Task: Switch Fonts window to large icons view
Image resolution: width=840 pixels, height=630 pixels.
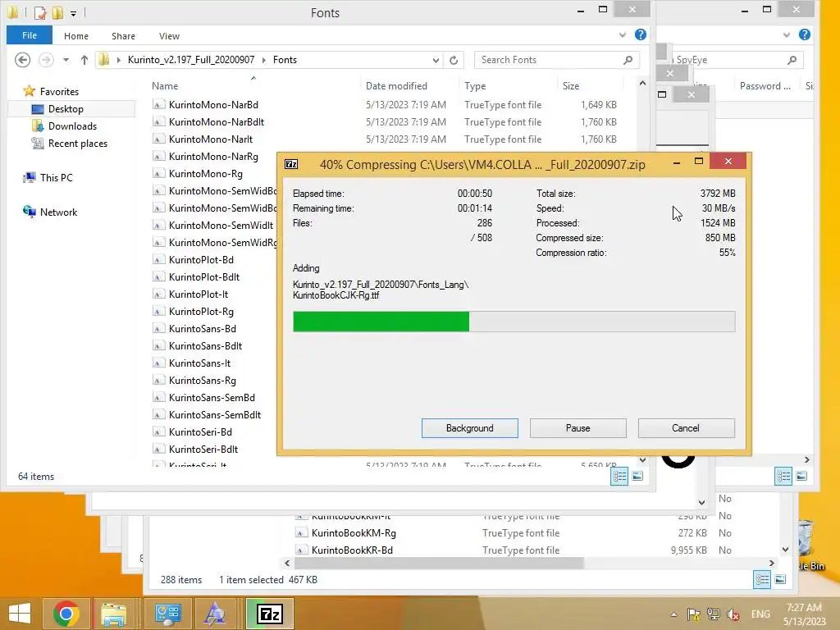Action: pyautogui.click(x=637, y=477)
